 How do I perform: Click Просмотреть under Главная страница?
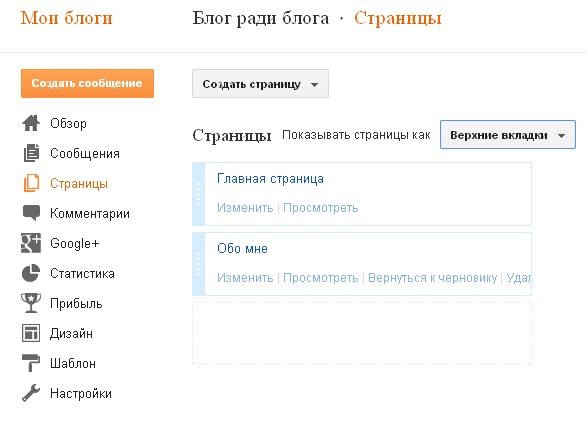320,208
